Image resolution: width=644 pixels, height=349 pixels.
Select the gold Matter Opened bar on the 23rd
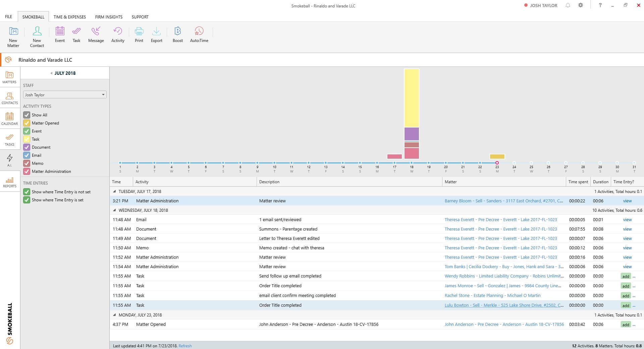click(x=497, y=156)
